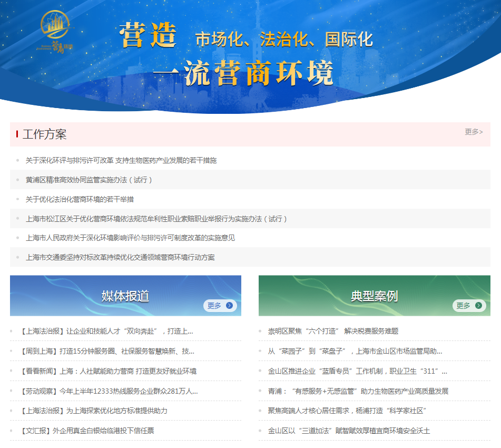Click the arrow icon in 典型案例 更多 button

click(478, 306)
